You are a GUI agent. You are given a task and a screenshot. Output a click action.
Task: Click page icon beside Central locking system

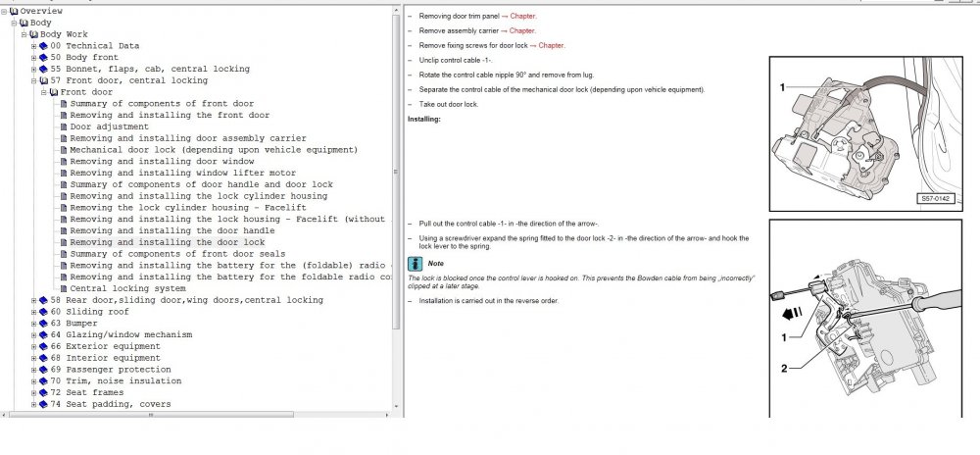(64, 288)
